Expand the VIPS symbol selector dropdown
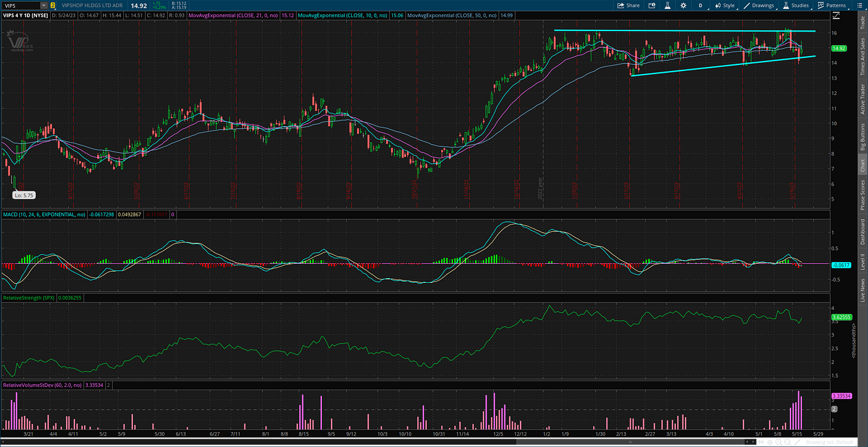The width and height of the screenshot is (868, 447). 44,5
